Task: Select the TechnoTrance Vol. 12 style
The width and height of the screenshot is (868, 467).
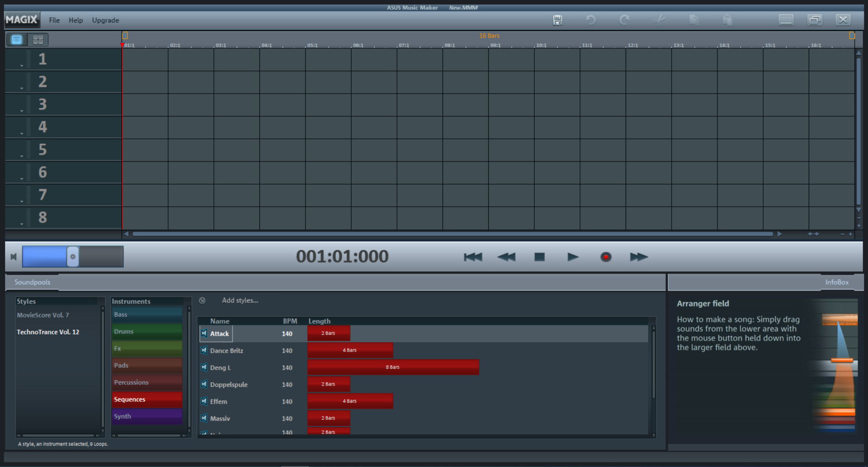Action: [48, 332]
